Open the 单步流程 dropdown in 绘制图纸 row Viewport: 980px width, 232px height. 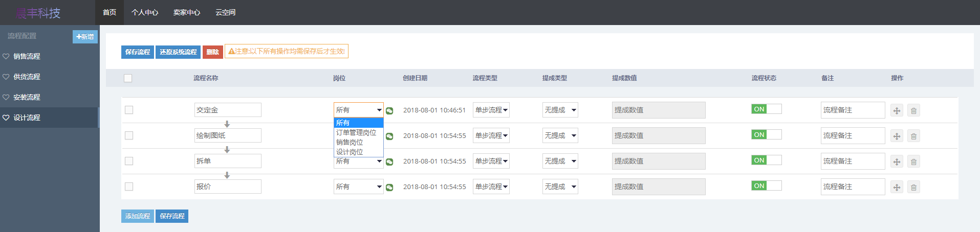[x=491, y=135]
